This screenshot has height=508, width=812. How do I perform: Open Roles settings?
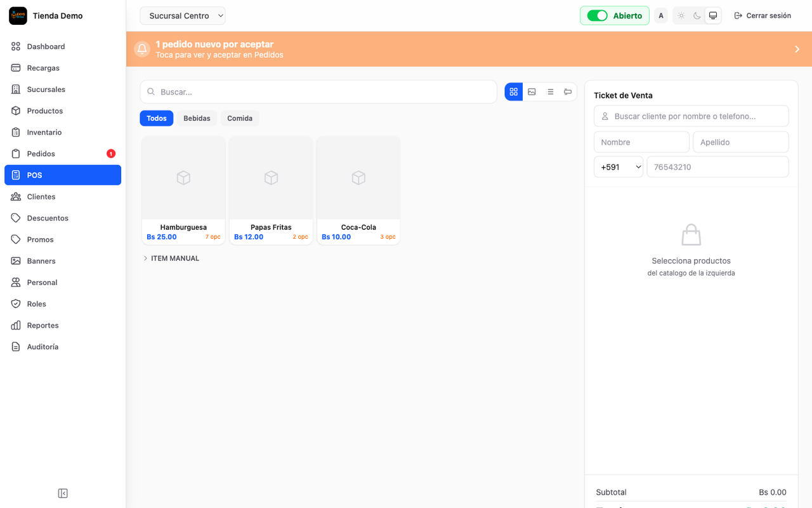coord(63,304)
